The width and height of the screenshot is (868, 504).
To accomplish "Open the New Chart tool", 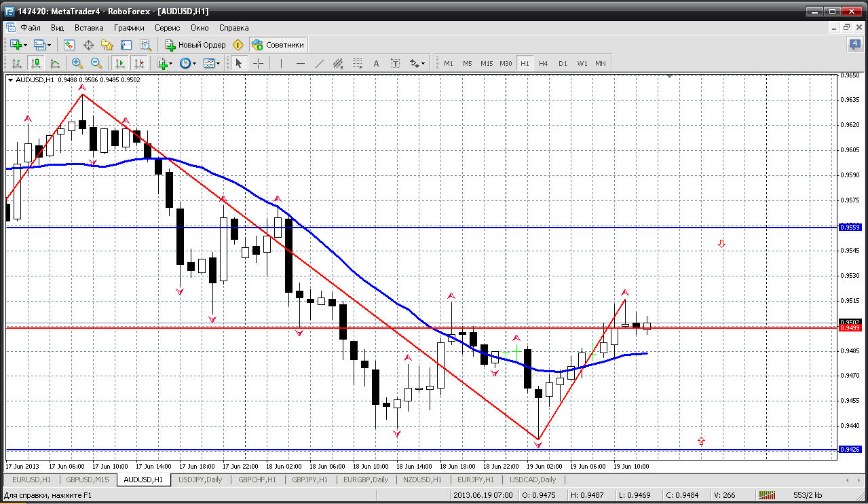I will click(15, 45).
